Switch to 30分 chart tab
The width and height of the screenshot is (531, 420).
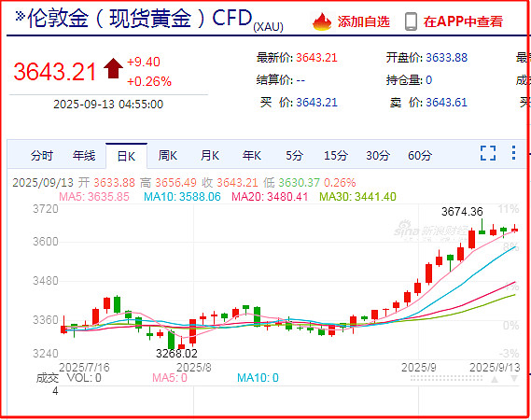click(378, 156)
